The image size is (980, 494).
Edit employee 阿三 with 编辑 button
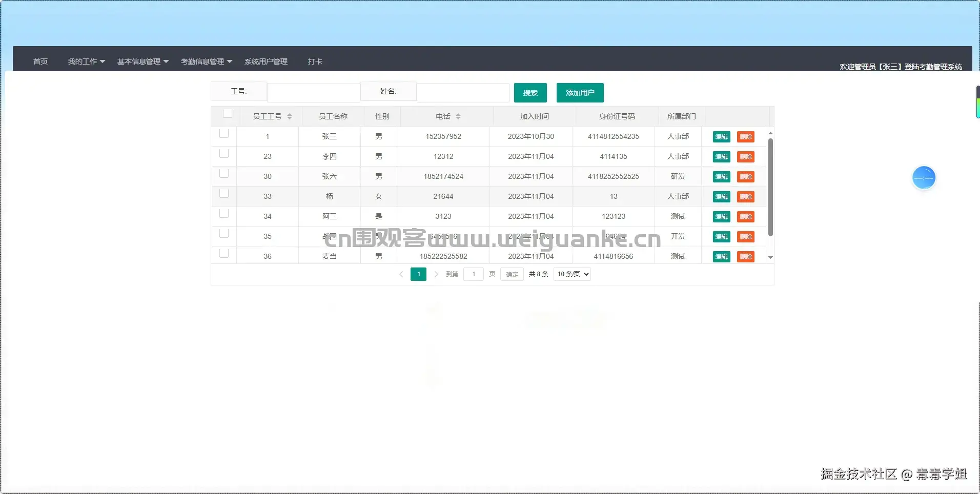pos(722,217)
